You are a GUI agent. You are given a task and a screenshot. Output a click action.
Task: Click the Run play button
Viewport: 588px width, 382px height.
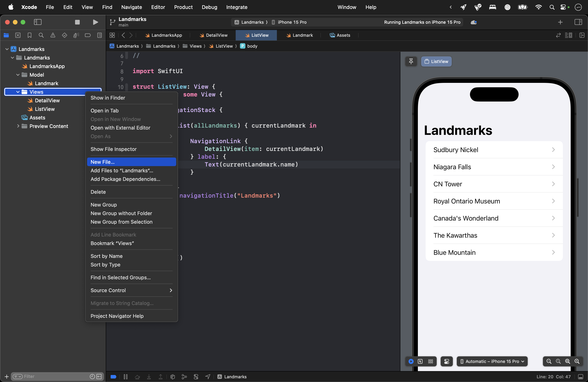pyautogui.click(x=95, y=22)
